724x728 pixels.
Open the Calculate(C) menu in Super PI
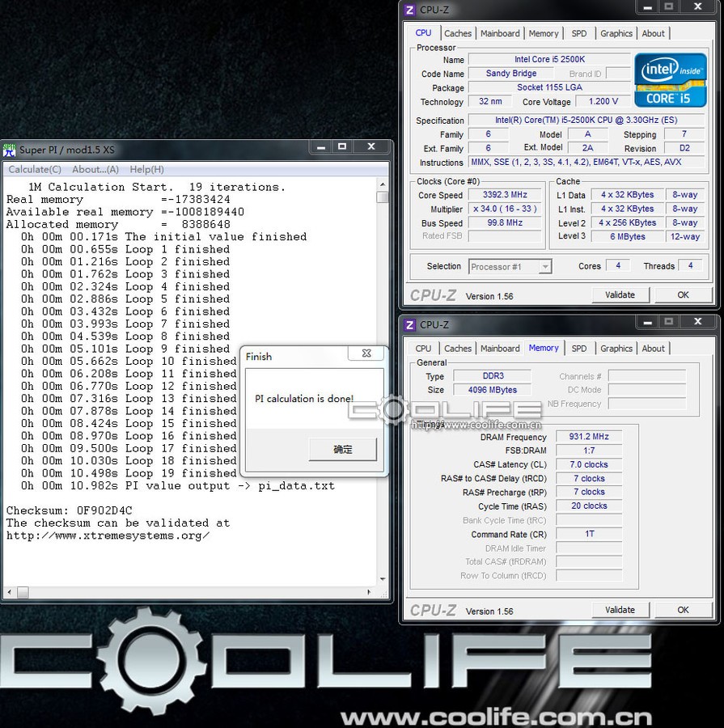click(35, 169)
